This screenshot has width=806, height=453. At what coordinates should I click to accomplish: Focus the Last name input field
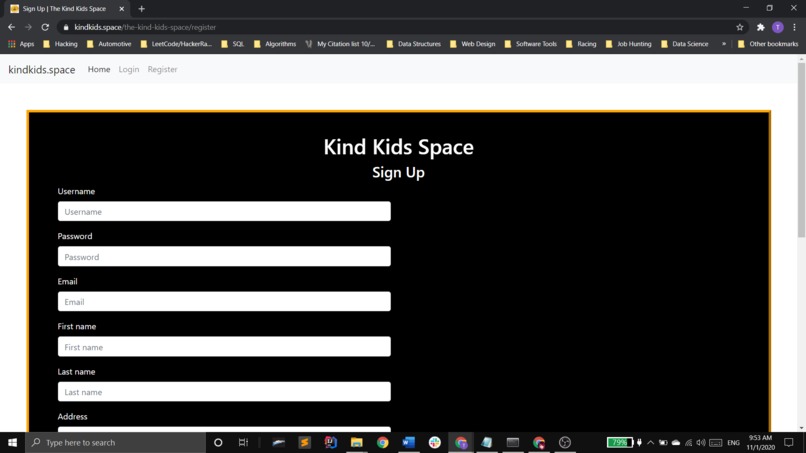click(x=224, y=392)
